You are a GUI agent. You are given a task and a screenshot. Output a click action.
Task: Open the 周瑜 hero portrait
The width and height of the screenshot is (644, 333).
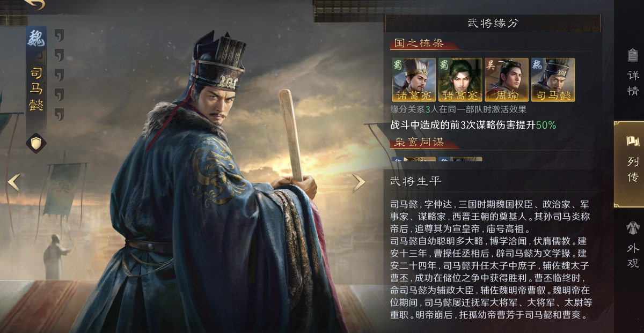(507, 80)
